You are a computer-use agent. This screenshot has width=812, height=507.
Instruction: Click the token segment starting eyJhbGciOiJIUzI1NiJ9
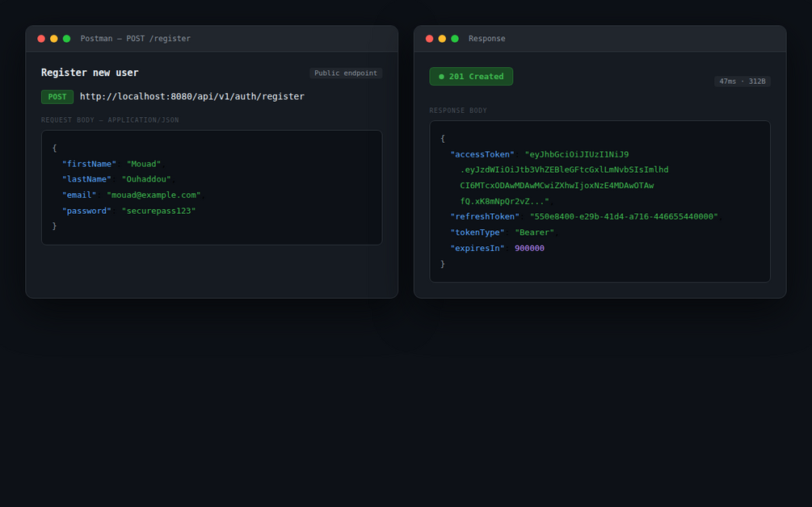pos(577,155)
